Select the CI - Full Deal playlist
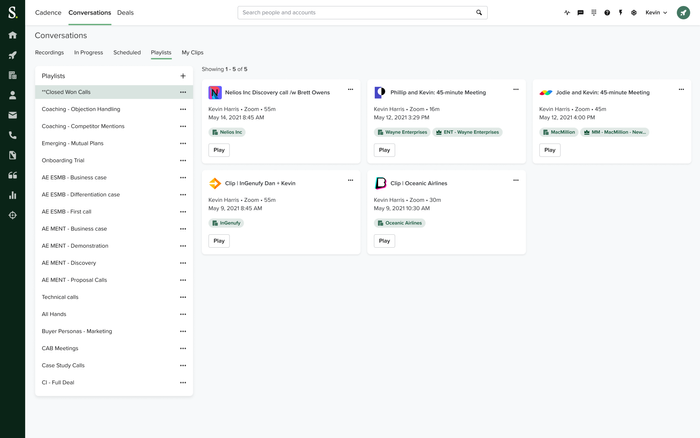The height and width of the screenshot is (438, 700). 114,383
